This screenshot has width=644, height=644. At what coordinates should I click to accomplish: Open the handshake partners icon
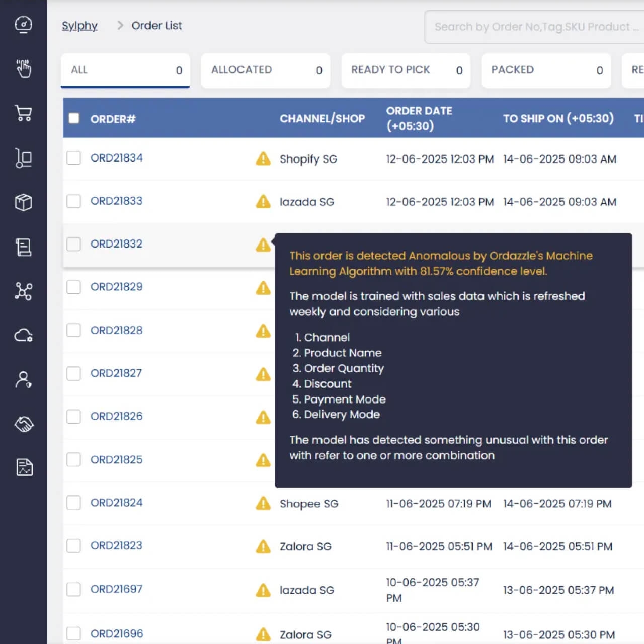pos(23,424)
